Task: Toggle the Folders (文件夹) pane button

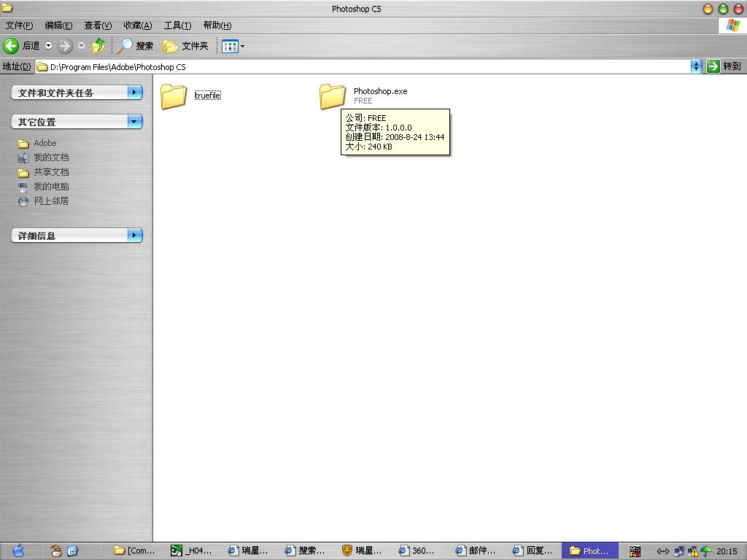Action: 186,46
